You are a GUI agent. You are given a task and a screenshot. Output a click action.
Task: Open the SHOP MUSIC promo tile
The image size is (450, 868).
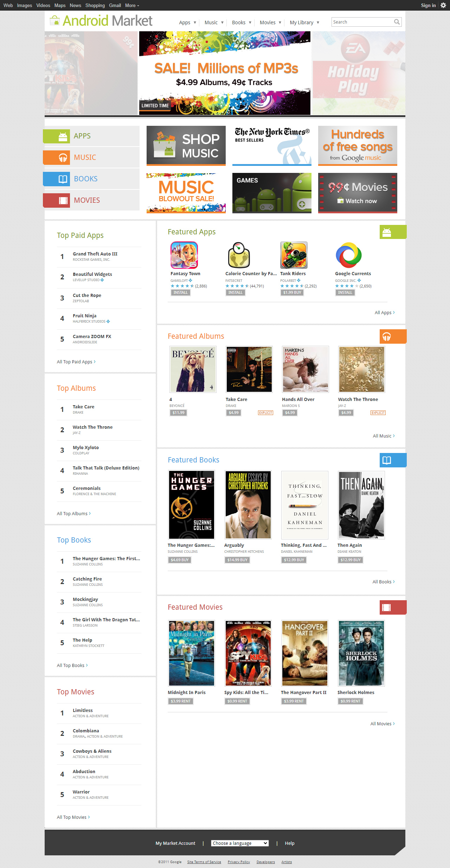tap(186, 145)
